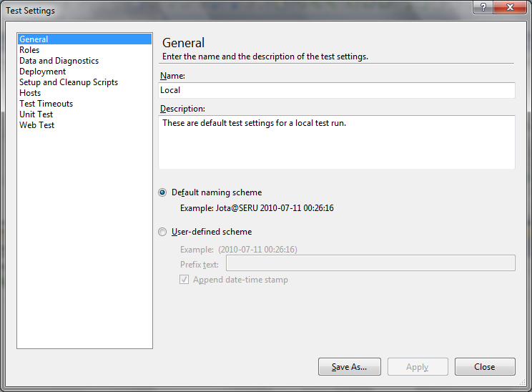Click the greyed example (2010-07-11 00:26:16)
The height and width of the screenshot is (392, 532).
coord(257,250)
